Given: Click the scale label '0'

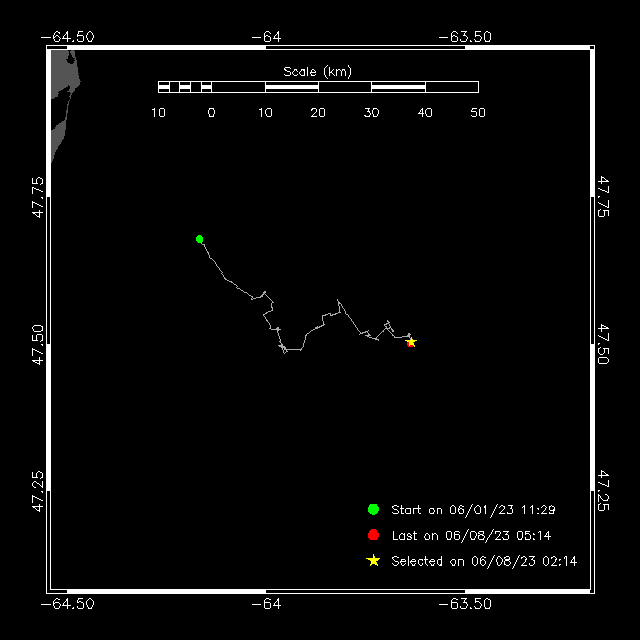Looking at the screenshot, I should 211,113.
